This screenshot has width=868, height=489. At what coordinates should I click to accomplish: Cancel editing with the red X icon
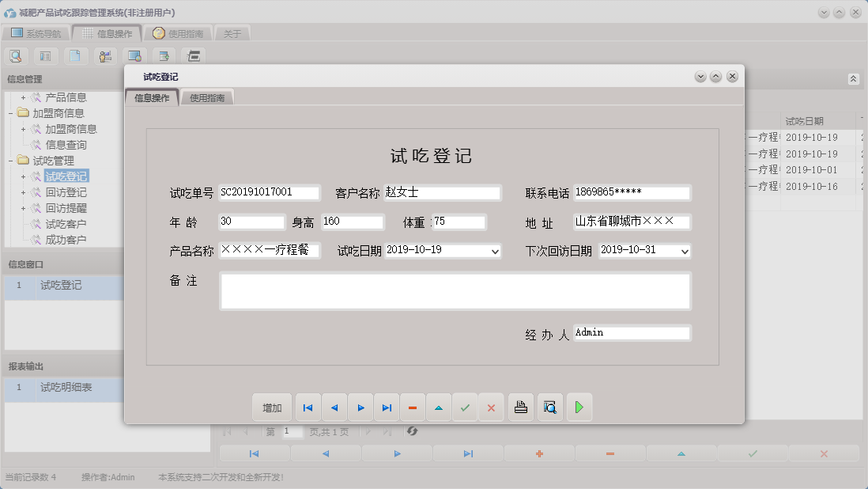click(492, 407)
